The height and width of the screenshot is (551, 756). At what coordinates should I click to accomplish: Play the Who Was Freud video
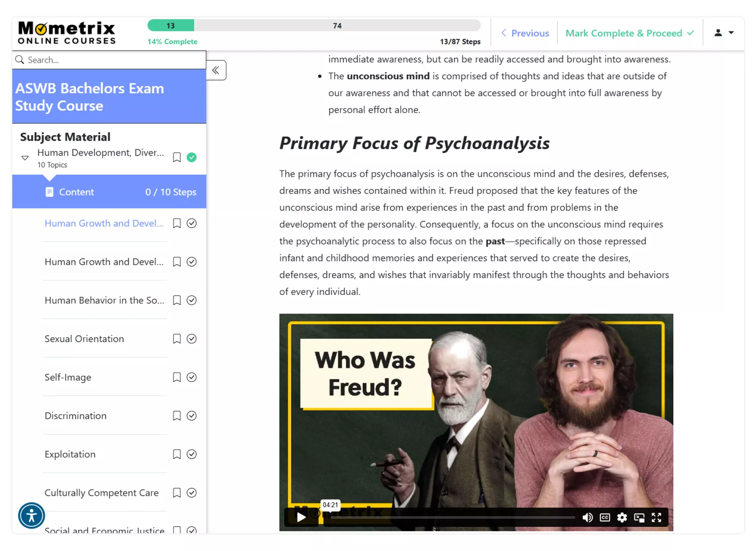tap(301, 517)
